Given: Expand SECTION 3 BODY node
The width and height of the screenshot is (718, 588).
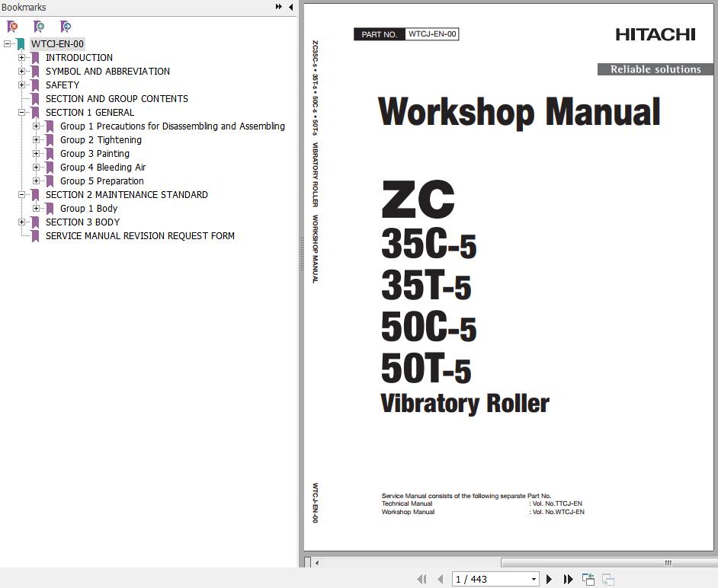Looking at the screenshot, I should (x=21, y=222).
